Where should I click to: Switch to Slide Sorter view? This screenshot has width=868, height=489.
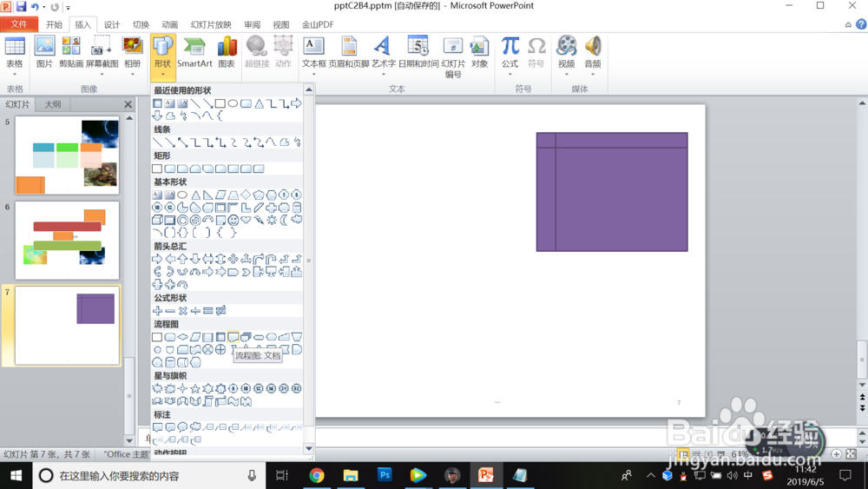696,454
